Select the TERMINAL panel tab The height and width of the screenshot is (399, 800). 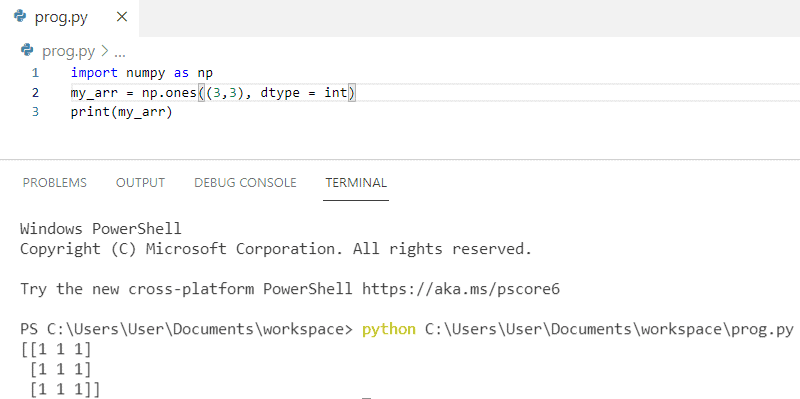[356, 183]
